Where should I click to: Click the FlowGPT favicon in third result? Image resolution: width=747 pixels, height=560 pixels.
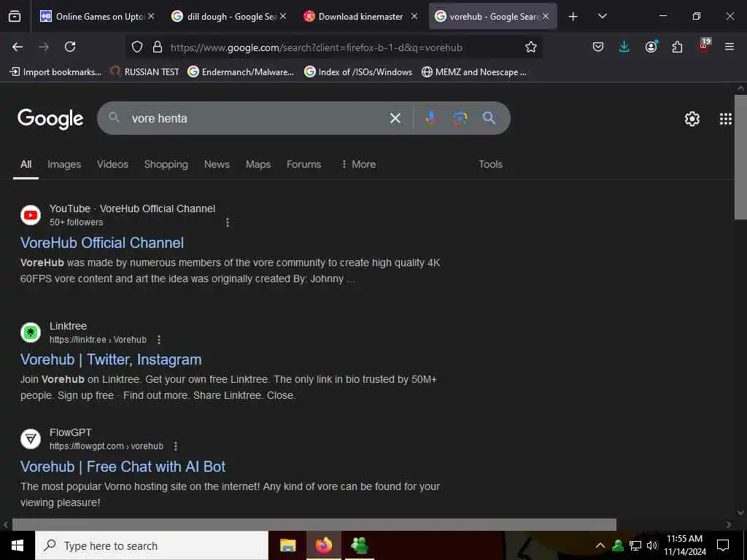coord(31,438)
